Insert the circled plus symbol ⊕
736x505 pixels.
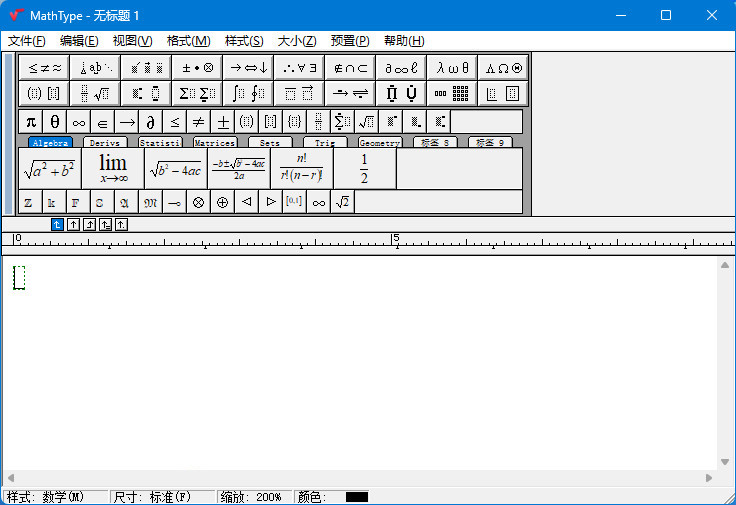[222, 202]
